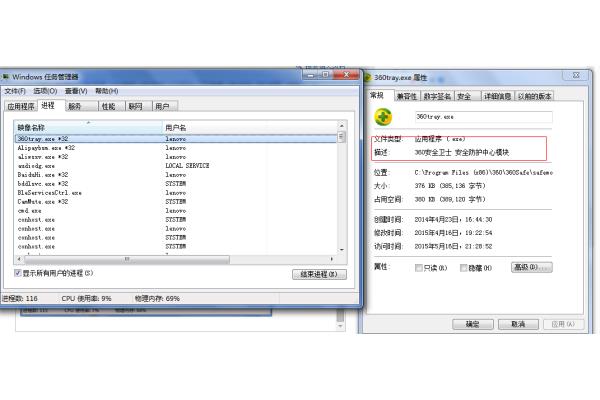Click the 取消 button
This screenshot has height=400, width=600.
point(518,324)
